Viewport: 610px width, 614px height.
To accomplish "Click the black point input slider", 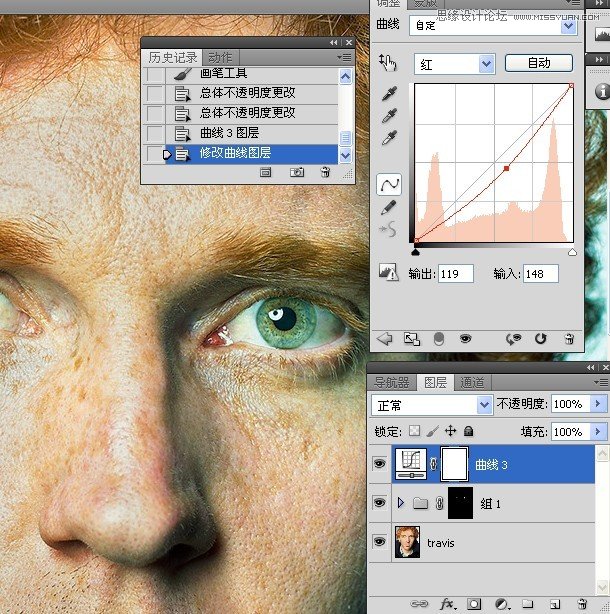I will tap(416, 252).
